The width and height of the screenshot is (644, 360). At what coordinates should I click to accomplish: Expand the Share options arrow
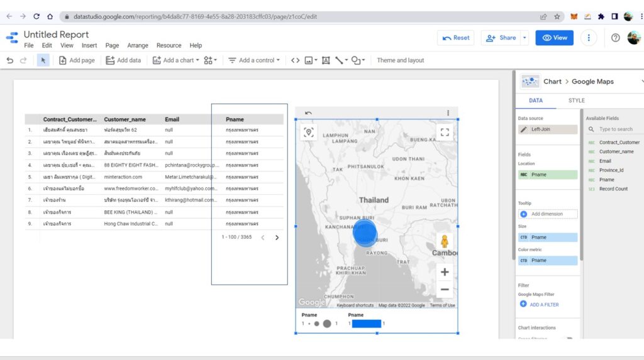[x=525, y=38]
